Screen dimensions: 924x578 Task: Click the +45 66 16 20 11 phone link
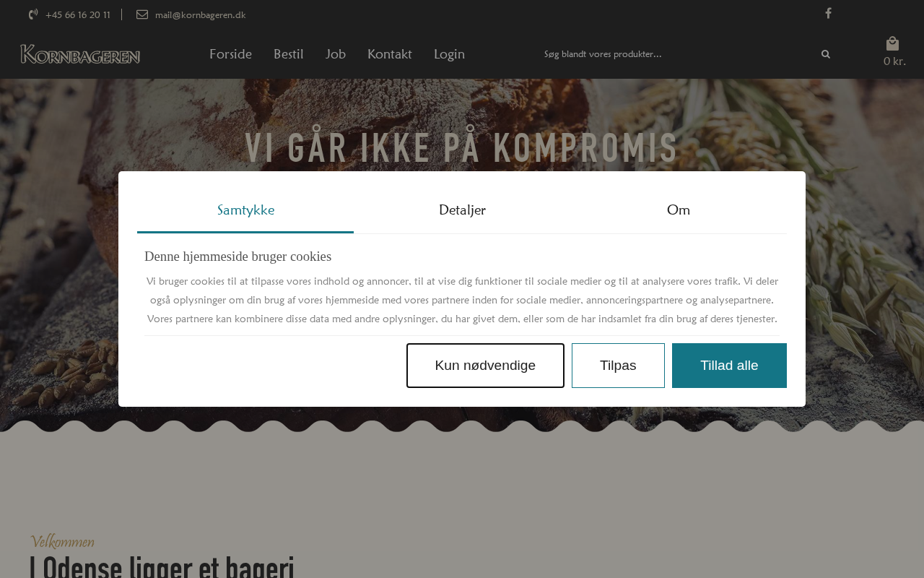(78, 15)
